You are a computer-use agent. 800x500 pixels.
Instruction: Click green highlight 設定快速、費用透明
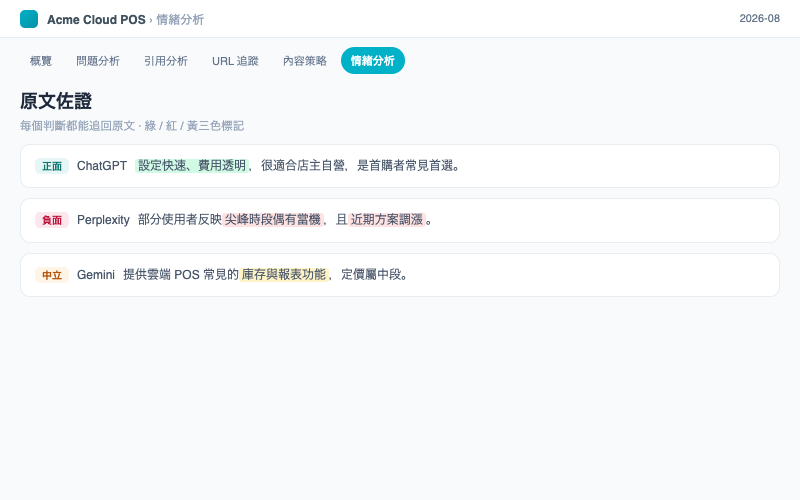tap(192, 166)
